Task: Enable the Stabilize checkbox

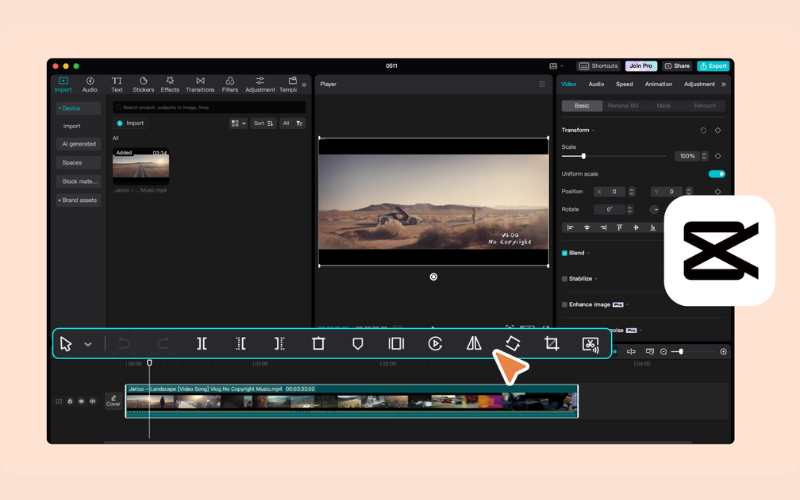Action: point(564,279)
